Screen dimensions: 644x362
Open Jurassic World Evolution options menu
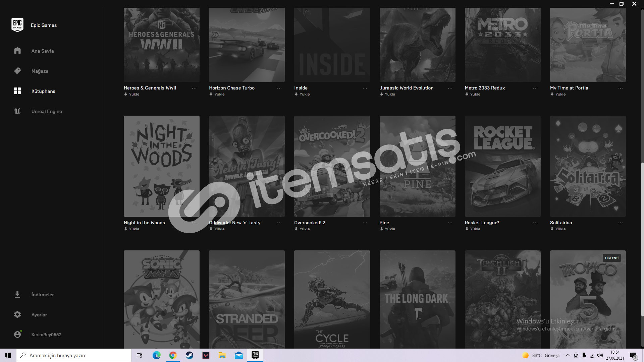coord(450,88)
